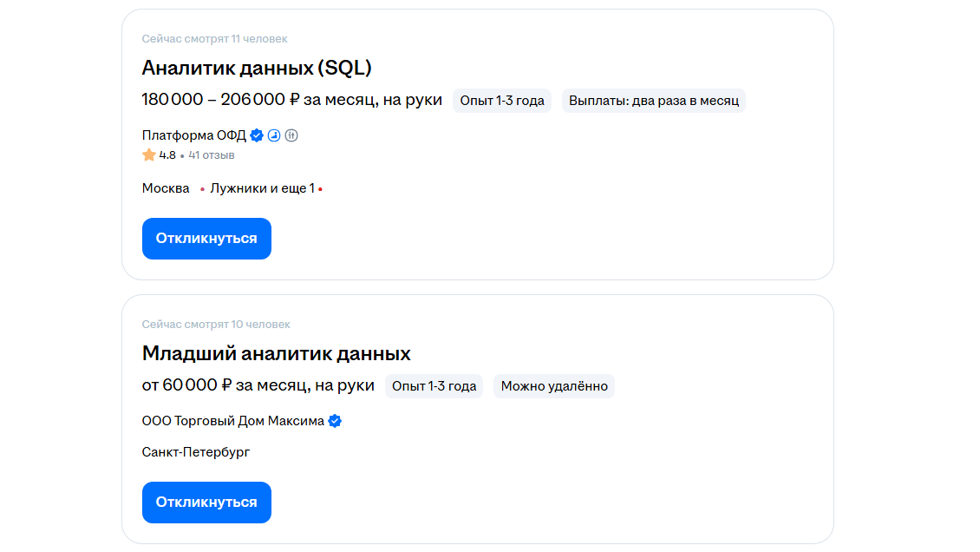Click Откликнуться for Младший аналитик данных
980x552 pixels.
click(x=206, y=503)
